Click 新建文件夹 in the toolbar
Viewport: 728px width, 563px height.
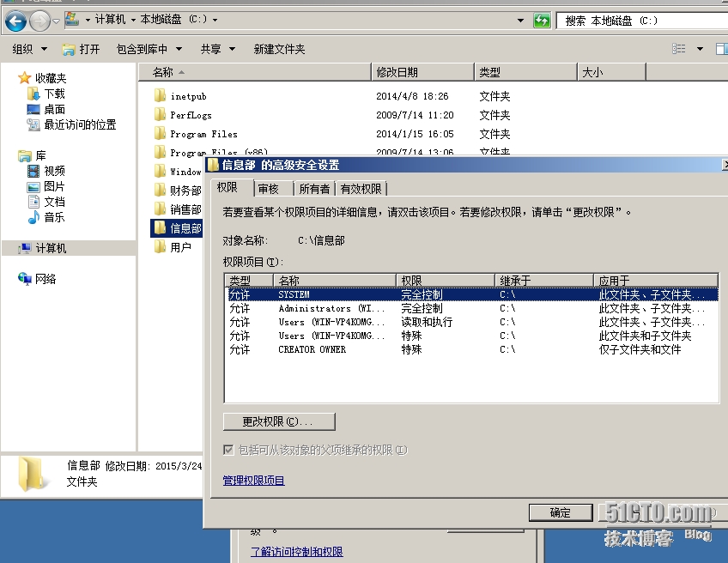[x=279, y=49]
